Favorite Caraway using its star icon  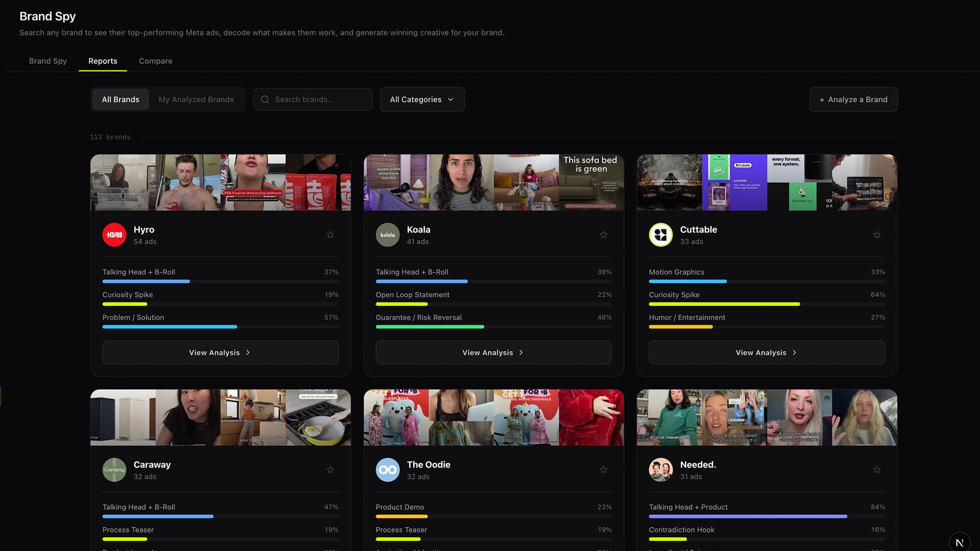330,470
